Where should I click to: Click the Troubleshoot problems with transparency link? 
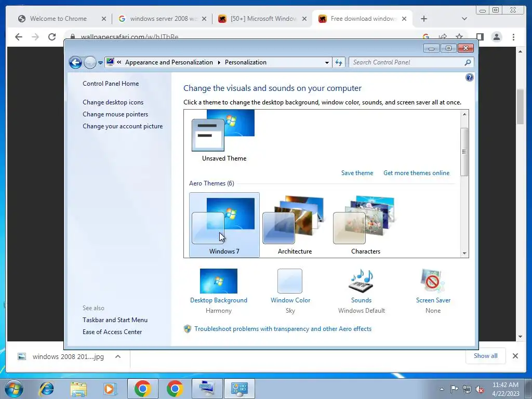[x=283, y=329]
